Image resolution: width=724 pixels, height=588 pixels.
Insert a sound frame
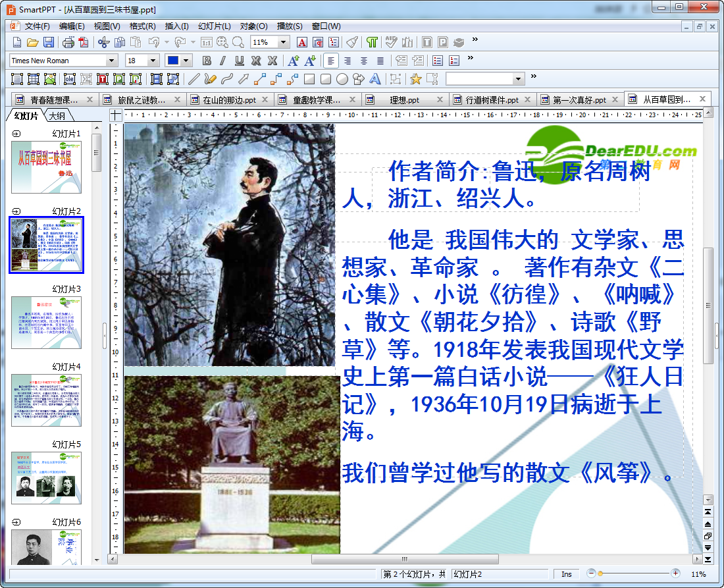pos(173,79)
